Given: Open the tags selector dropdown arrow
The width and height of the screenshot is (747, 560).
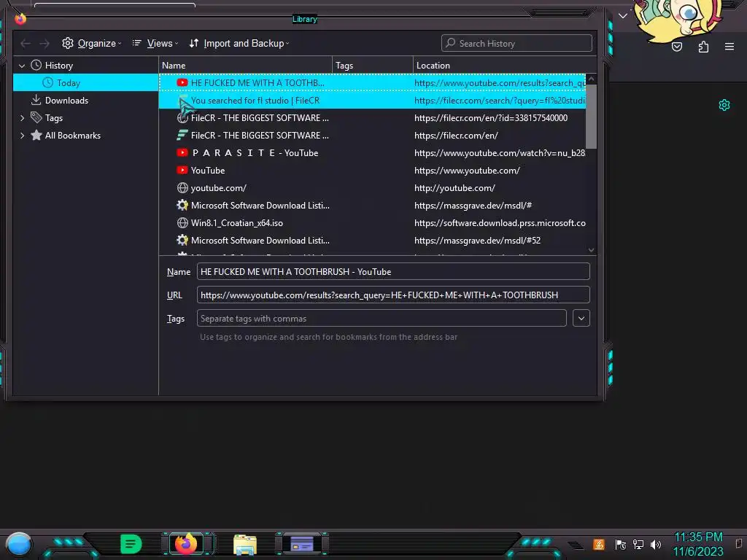Looking at the screenshot, I should [581, 318].
